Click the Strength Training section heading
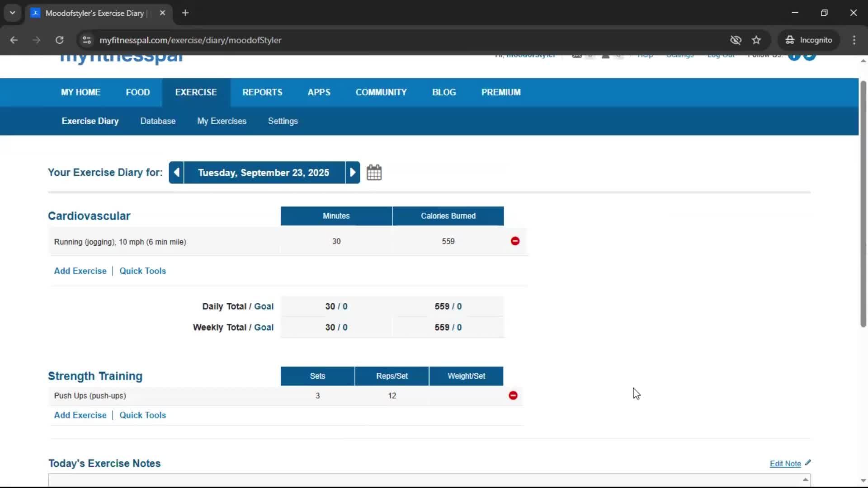868x488 pixels. click(95, 376)
